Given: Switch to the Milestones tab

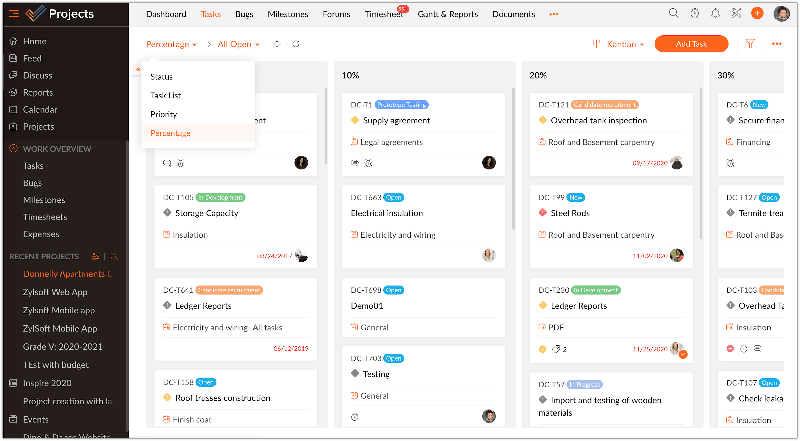Looking at the screenshot, I should [x=286, y=15].
